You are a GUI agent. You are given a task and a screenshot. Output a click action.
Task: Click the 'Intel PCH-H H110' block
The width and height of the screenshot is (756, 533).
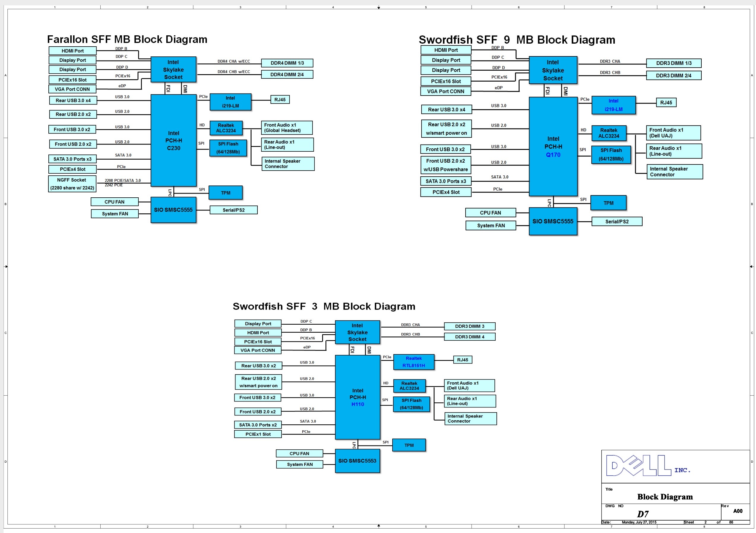click(358, 397)
